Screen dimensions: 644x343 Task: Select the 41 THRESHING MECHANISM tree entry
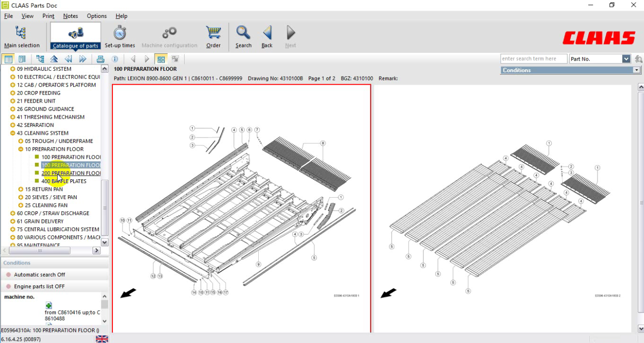(51, 117)
